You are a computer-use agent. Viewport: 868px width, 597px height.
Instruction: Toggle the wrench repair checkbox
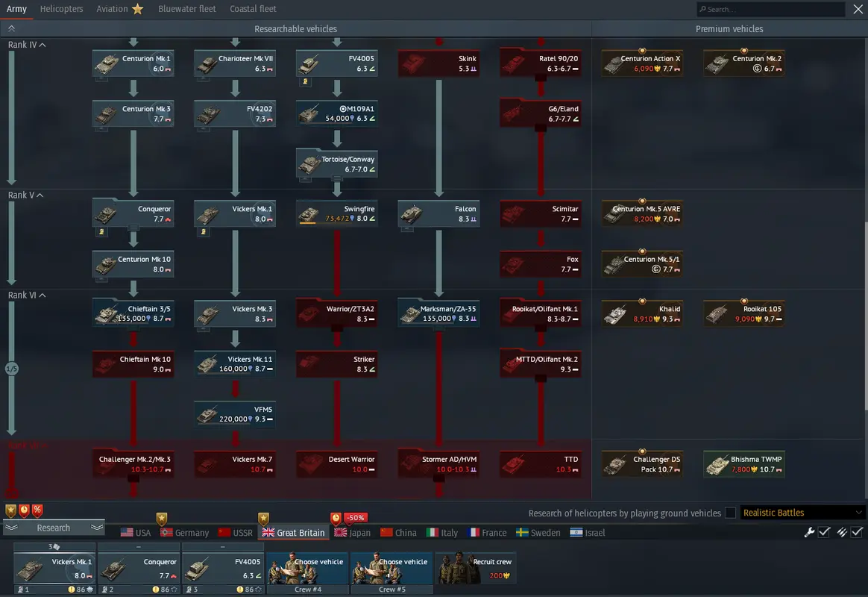click(x=824, y=532)
